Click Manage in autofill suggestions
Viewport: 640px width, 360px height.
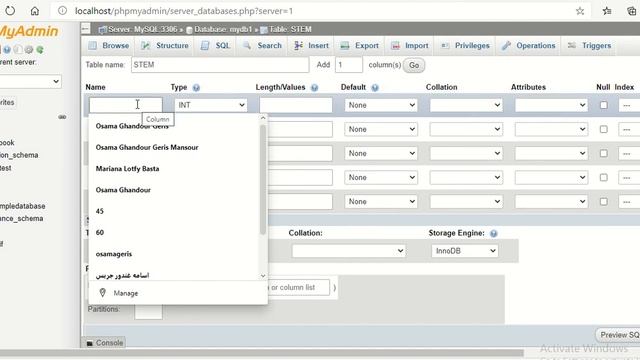126,293
